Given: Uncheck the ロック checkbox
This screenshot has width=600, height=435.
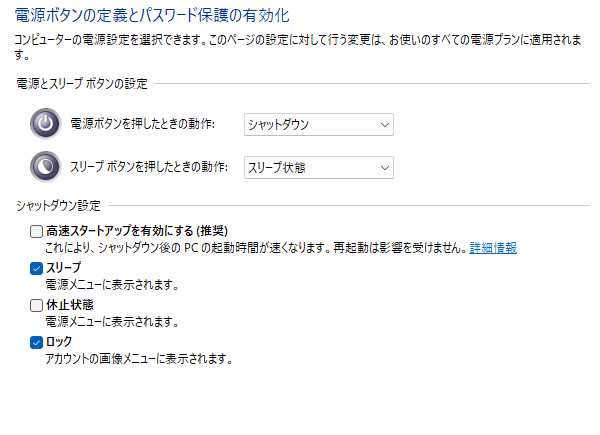Looking at the screenshot, I should pyautogui.click(x=37, y=341).
